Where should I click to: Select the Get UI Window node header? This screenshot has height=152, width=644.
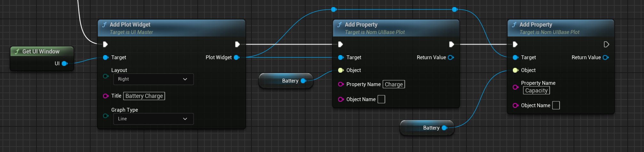coord(41,52)
